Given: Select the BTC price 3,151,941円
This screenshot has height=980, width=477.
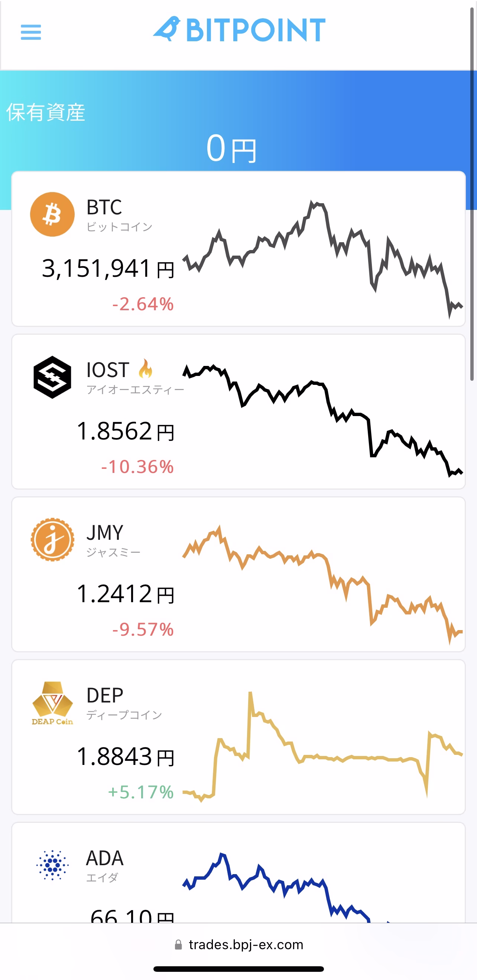Looking at the screenshot, I should [x=108, y=269].
